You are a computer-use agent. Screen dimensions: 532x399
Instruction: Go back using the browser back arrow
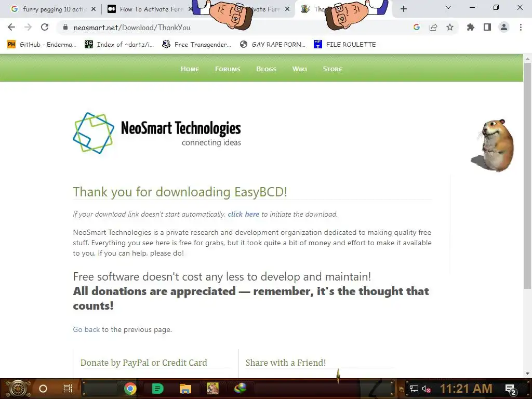tap(11, 27)
